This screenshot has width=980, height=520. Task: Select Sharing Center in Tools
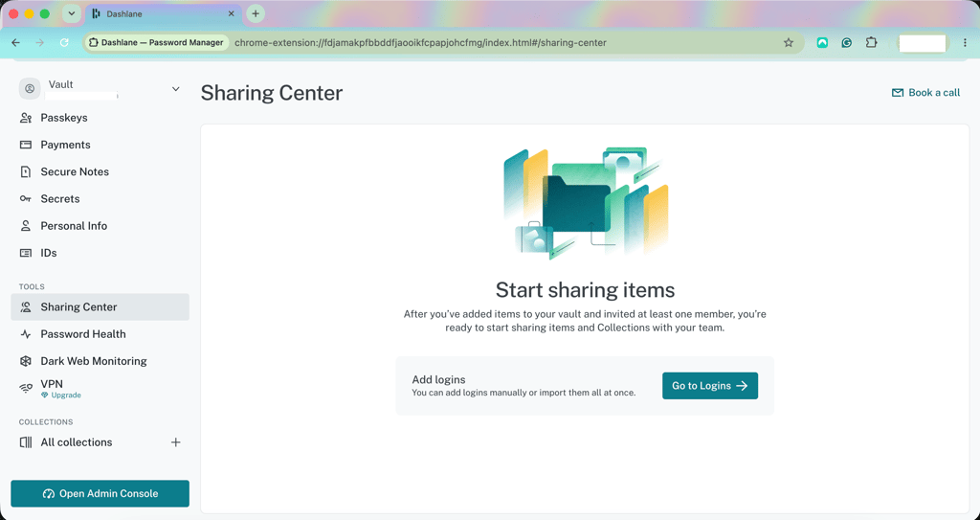(100, 306)
